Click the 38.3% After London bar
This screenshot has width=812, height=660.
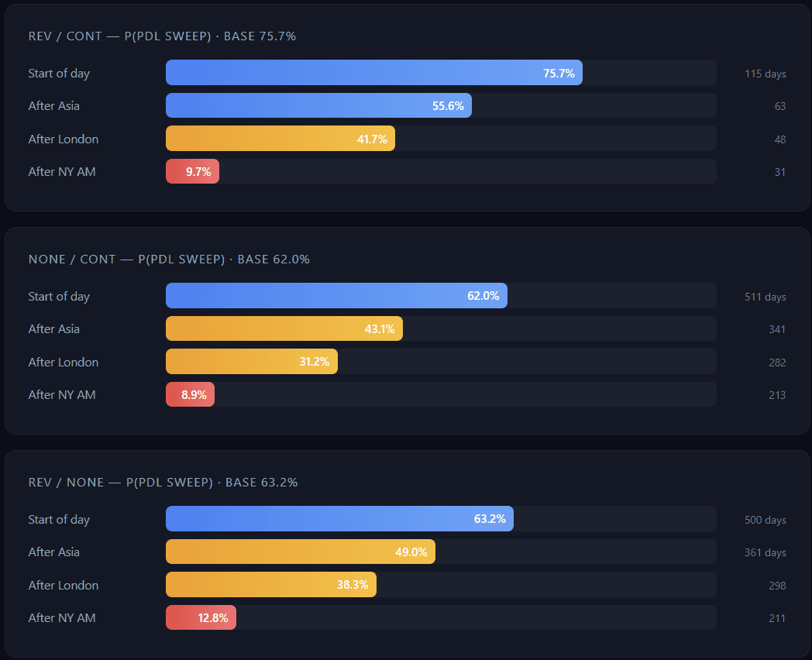point(270,585)
